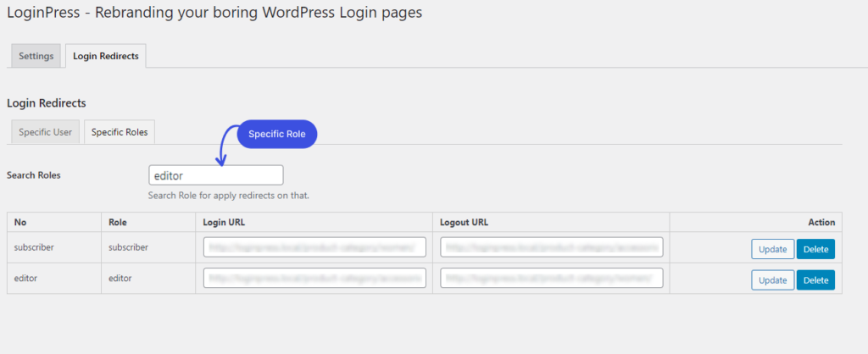Click the 'Search Roles' label
Image resolution: width=868 pixels, height=354 pixels.
pos(34,175)
